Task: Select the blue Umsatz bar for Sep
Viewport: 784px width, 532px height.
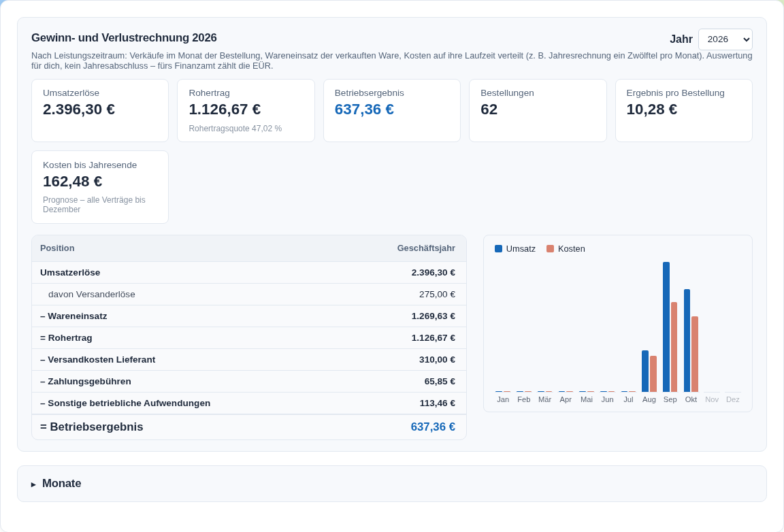Action: click(666, 327)
